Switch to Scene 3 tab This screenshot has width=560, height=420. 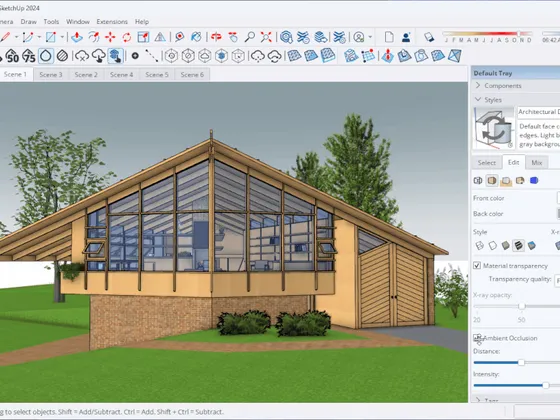pyautogui.click(x=51, y=75)
